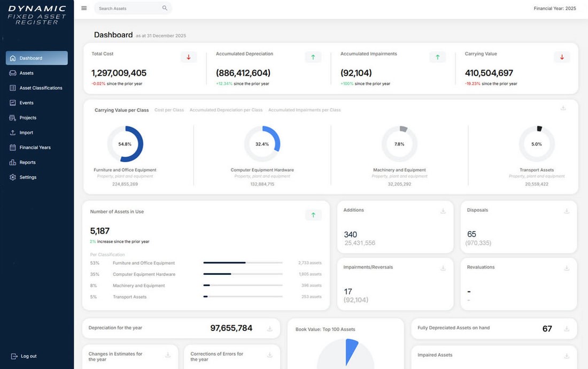Download the Disposals data
The height and width of the screenshot is (369, 588).
tap(567, 211)
